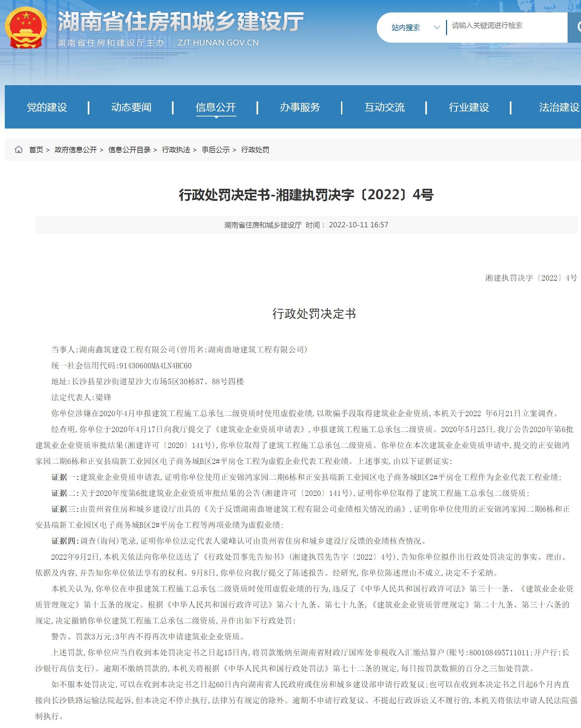Click the 证据三 paragraph label

coord(65,509)
